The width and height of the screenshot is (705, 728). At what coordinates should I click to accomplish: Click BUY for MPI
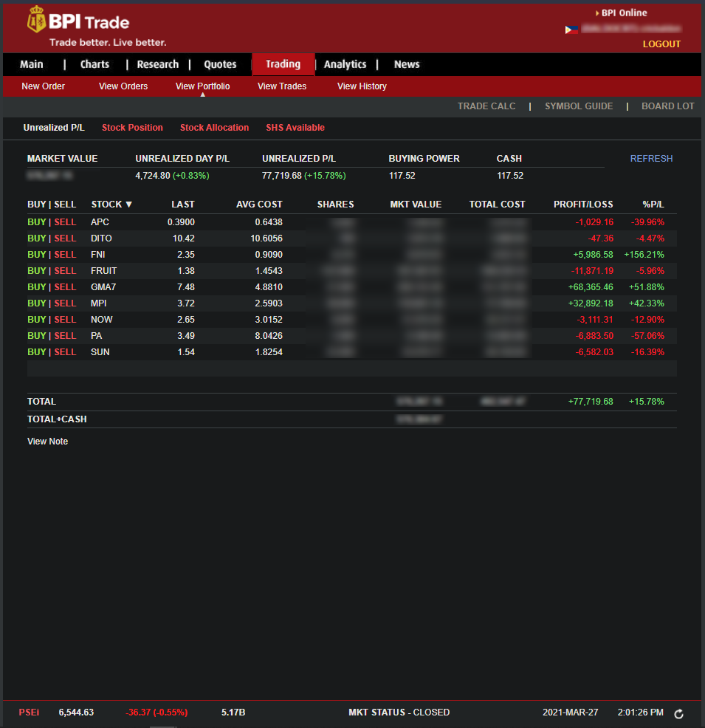point(37,303)
